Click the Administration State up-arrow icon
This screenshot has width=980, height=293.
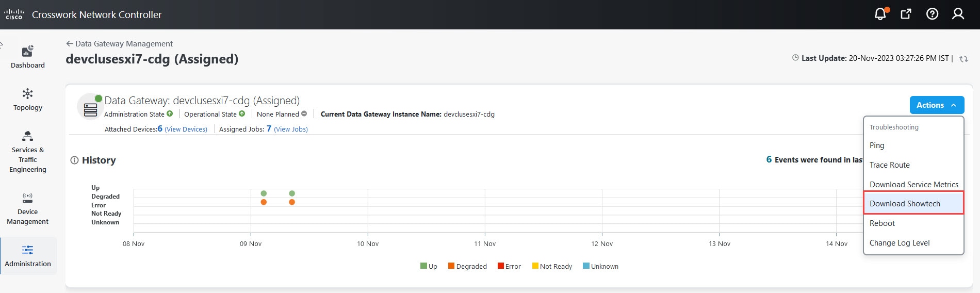click(x=170, y=113)
